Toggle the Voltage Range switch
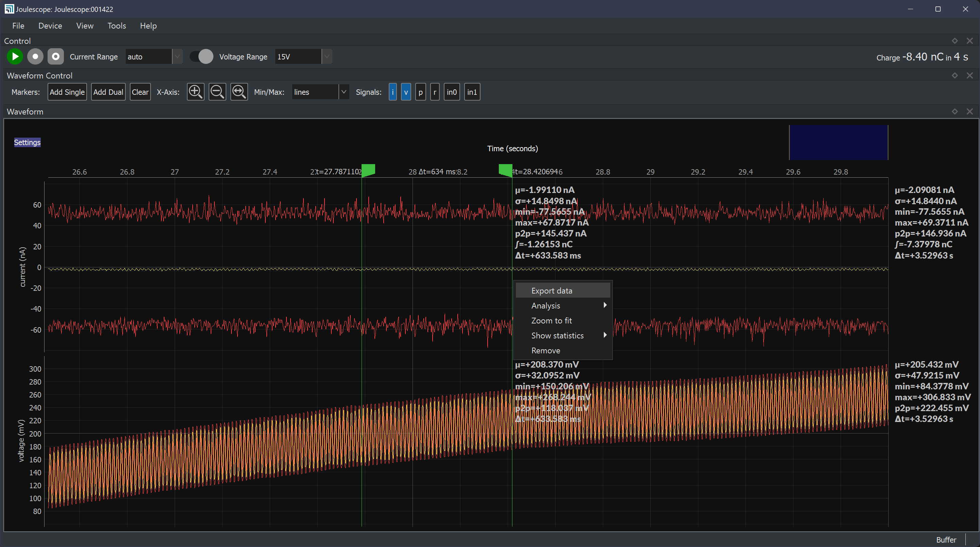The image size is (980, 547). click(201, 56)
